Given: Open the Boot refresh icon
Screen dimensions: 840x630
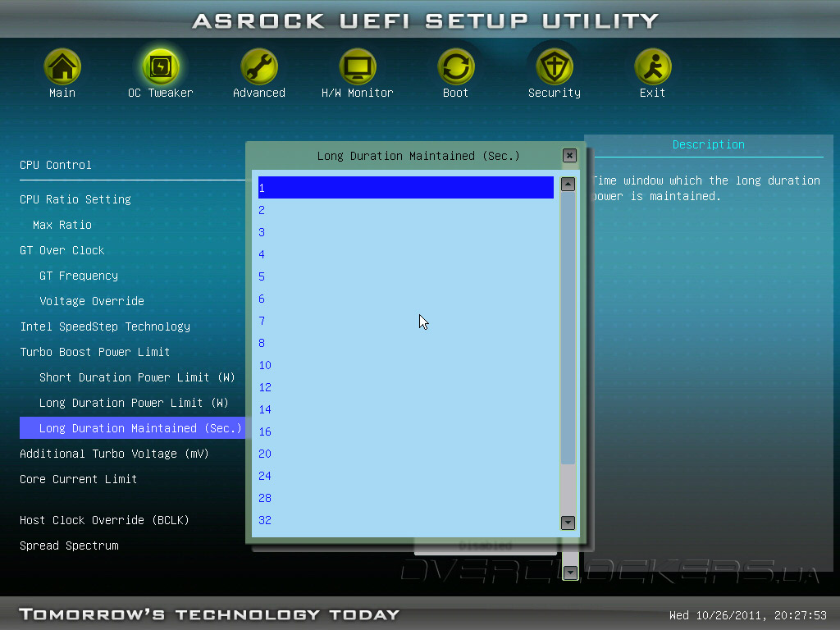Looking at the screenshot, I should coord(456,67).
